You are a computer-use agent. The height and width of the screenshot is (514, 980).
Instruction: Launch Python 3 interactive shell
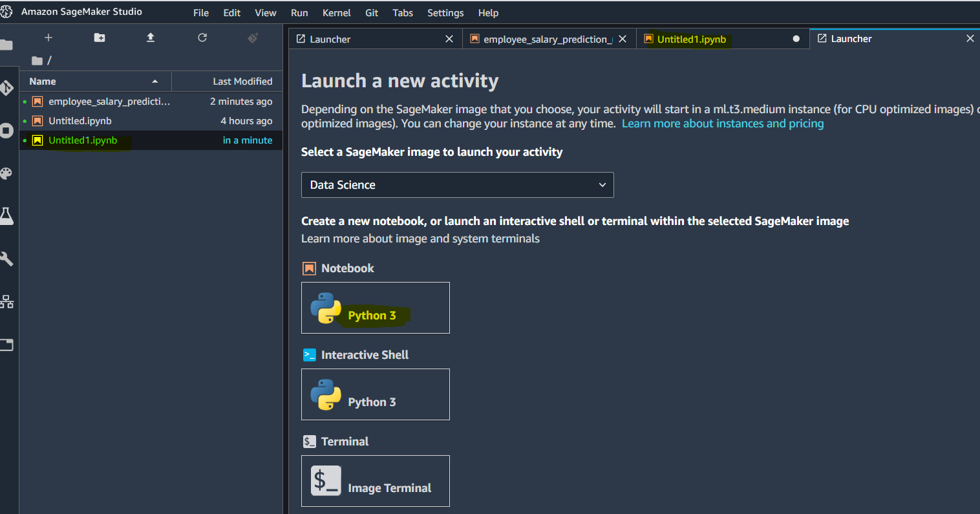(376, 394)
